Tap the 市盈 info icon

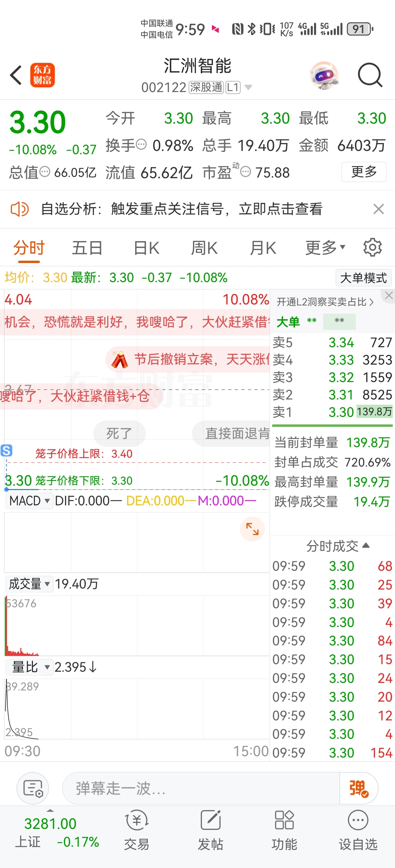click(x=245, y=172)
